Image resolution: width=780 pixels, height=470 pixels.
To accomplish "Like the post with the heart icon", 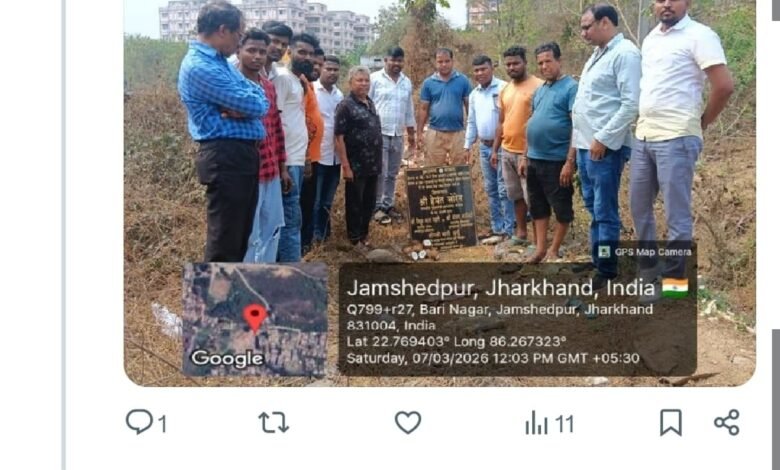I will point(408,422).
